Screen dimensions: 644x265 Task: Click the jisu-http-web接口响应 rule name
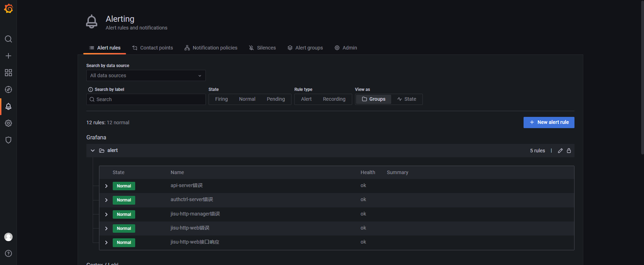coord(195,242)
